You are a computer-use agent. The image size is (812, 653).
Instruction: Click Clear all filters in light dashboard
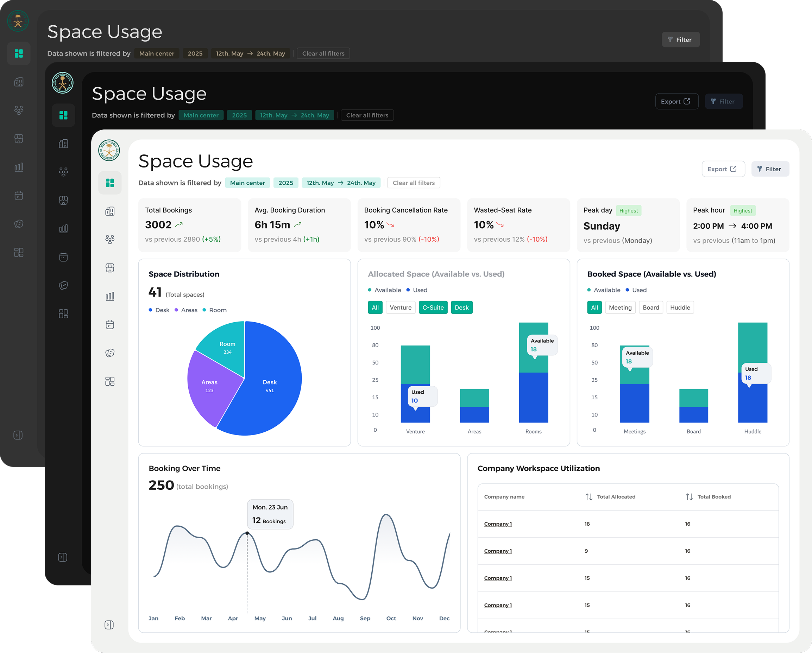(413, 183)
